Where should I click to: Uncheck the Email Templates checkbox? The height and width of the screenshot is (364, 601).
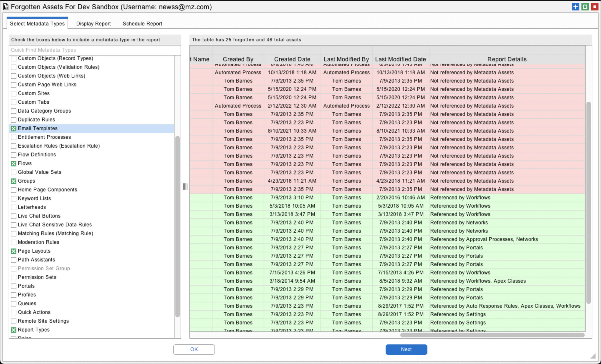tap(14, 129)
